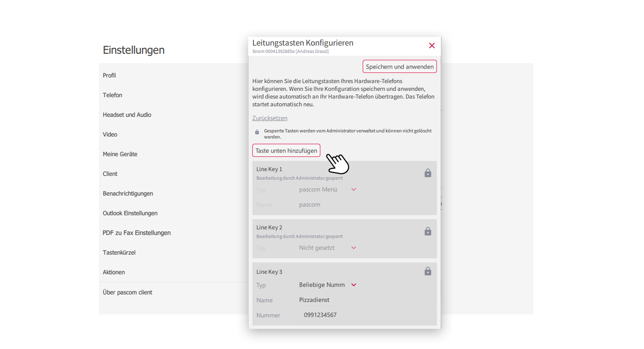Click the lock icon on Line Key 3
This screenshot has width=644, height=349.
point(428,271)
